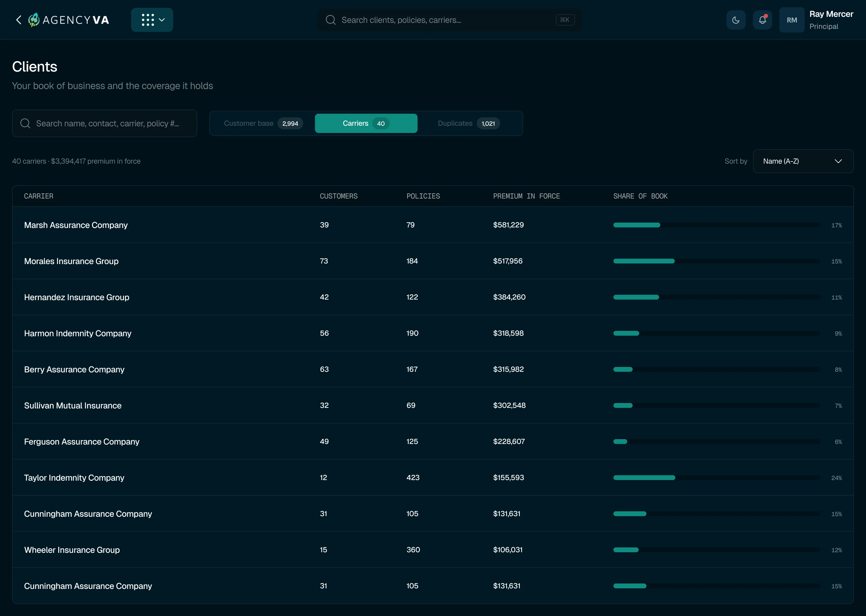Click Taylor Indemnity share of book bar
This screenshot has width=866, height=616.
pyautogui.click(x=716, y=478)
